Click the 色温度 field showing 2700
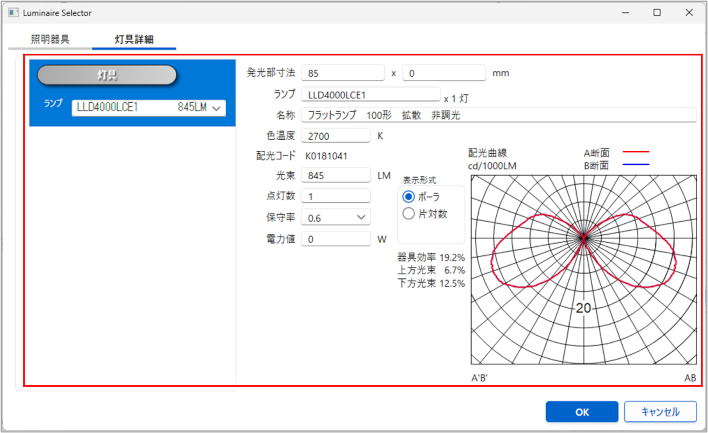Screen dimensions: 708x433 point(337,136)
